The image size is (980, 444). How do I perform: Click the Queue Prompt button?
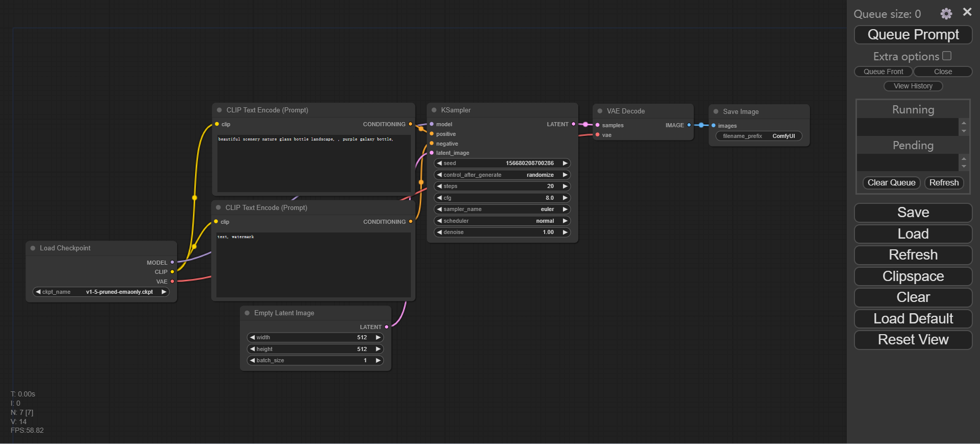(x=913, y=35)
